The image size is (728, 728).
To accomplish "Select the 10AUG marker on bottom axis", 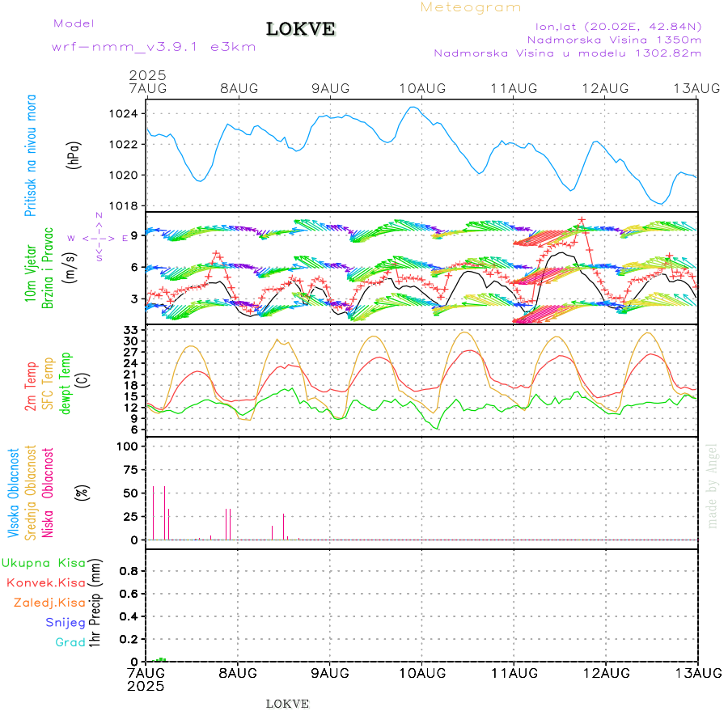I will 421,673.
